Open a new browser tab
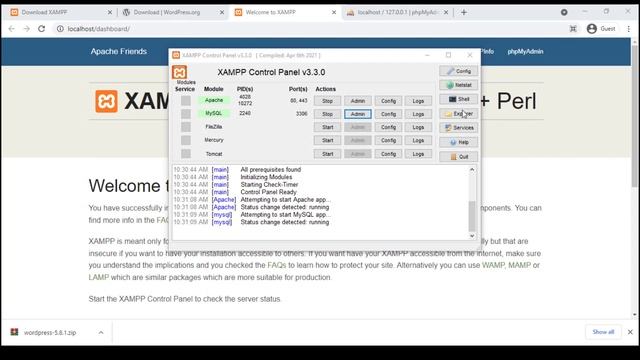 (464, 12)
